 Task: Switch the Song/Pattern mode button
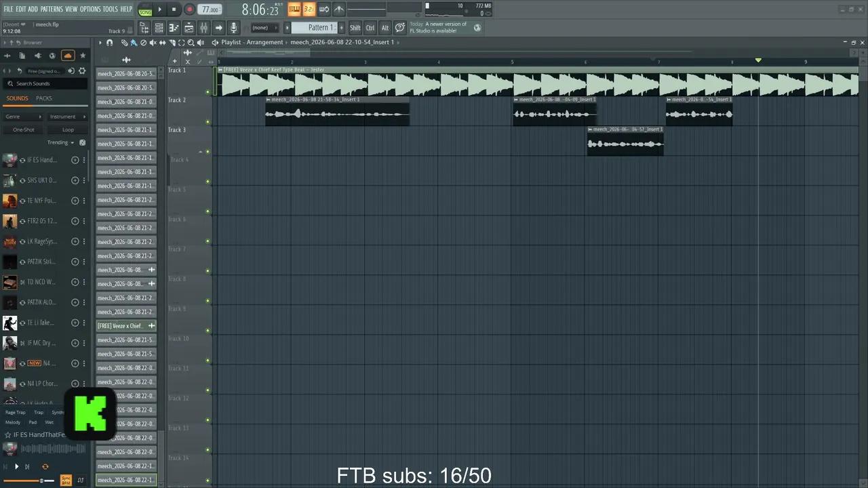point(145,9)
